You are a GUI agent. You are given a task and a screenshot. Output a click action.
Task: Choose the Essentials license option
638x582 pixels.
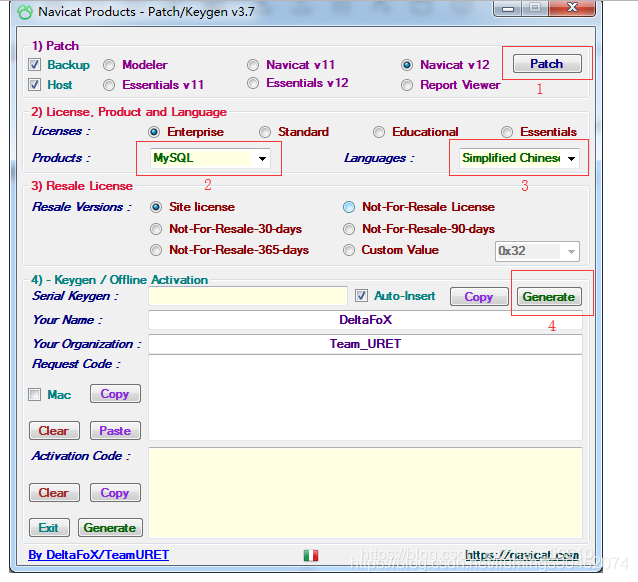(x=507, y=132)
